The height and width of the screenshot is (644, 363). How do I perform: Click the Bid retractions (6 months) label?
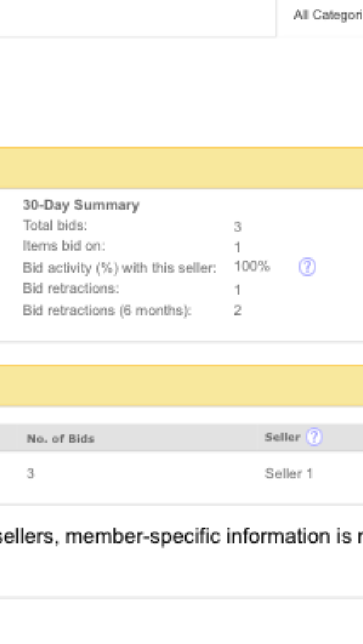(107, 311)
